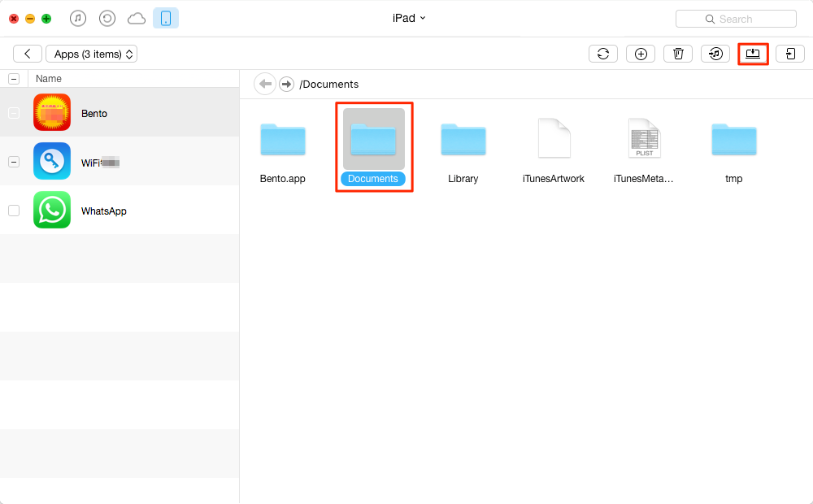Click the Name column header
Image resolution: width=813 pixels, height=504 pixels.
(x=49, y=79)
